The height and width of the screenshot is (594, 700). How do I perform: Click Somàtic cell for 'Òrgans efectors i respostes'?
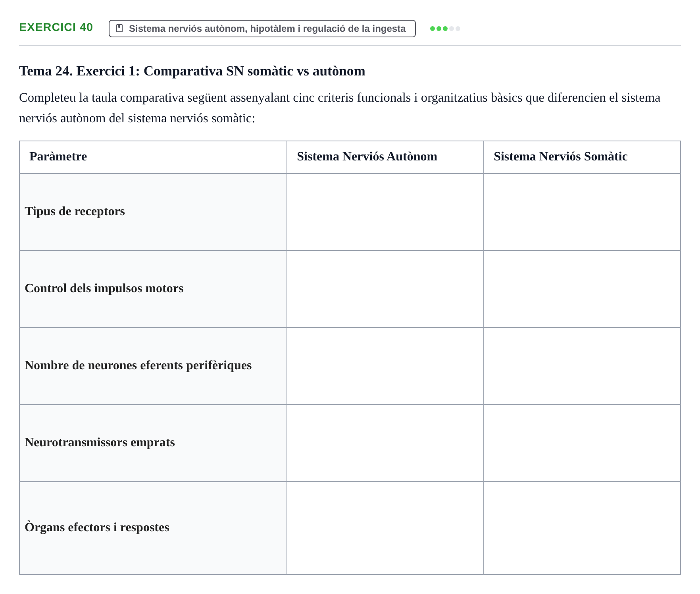coord(582,528)
